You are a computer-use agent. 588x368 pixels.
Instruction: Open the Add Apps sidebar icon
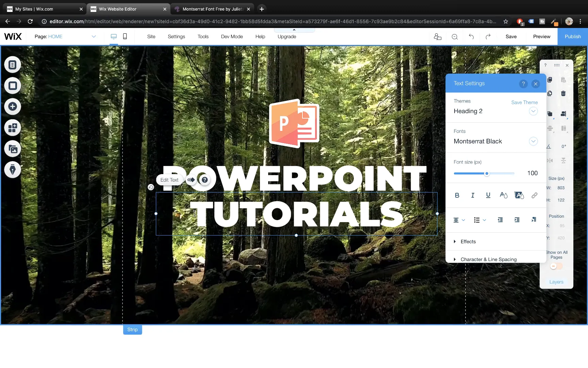pos(13,128)
